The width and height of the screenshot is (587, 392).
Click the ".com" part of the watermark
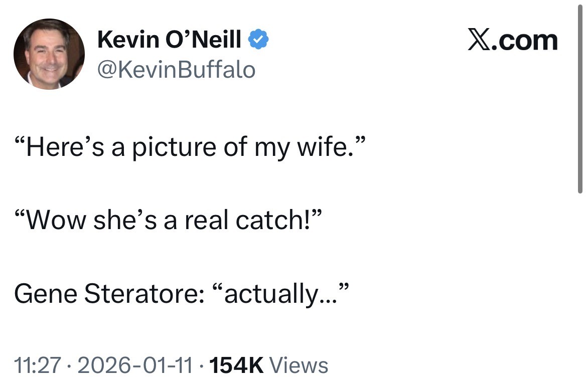pyautogui.click(x=525, y=41)
